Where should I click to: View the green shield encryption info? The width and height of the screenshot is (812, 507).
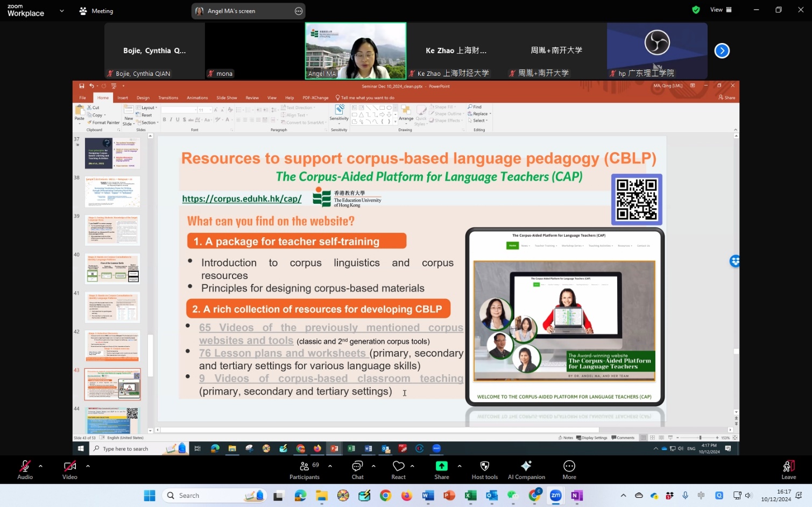point(696,10)
